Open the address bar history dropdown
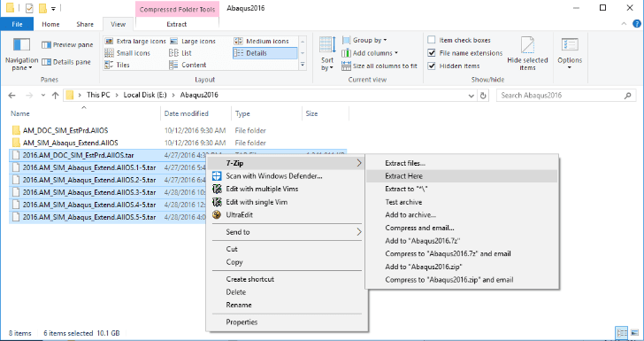644x341 pixels. click(x=471, y=96)
